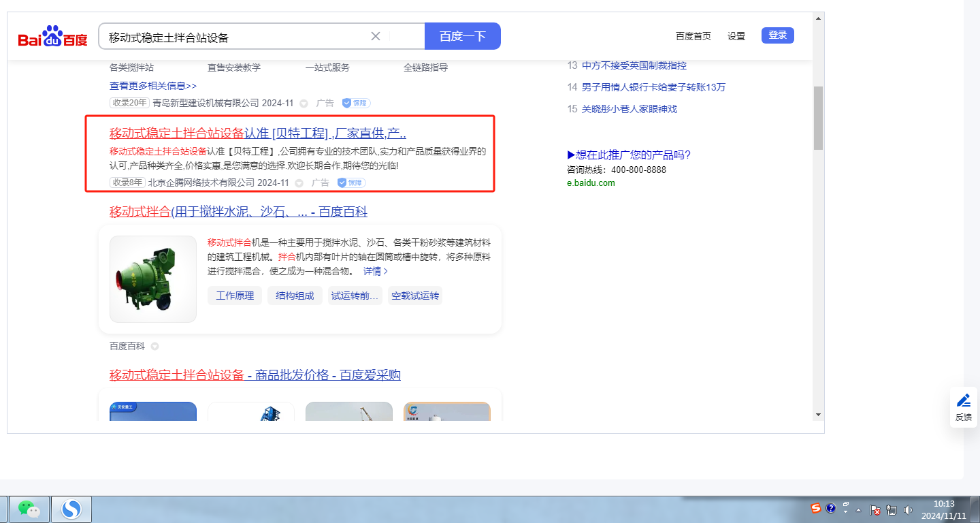Click the green concrete mixer thumbnail
The image size is (980, 523).
coord(153,279)
